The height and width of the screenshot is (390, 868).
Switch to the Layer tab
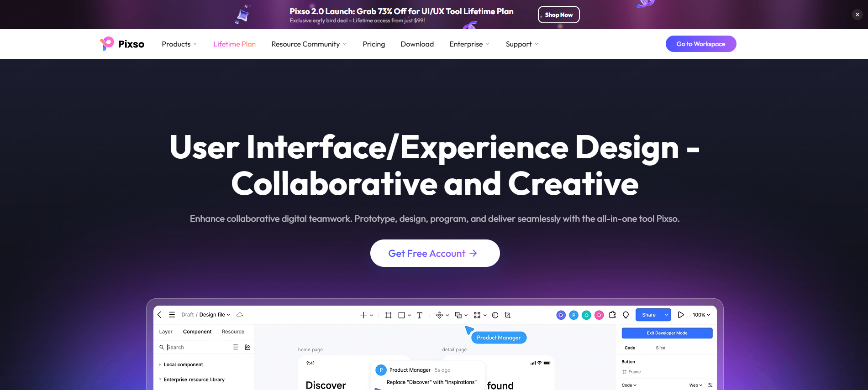[166, 332]
